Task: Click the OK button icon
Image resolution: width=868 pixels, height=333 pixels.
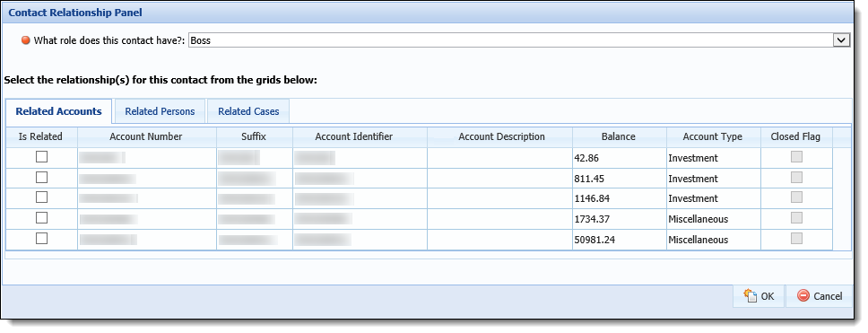Action: (x=751, y=296)
